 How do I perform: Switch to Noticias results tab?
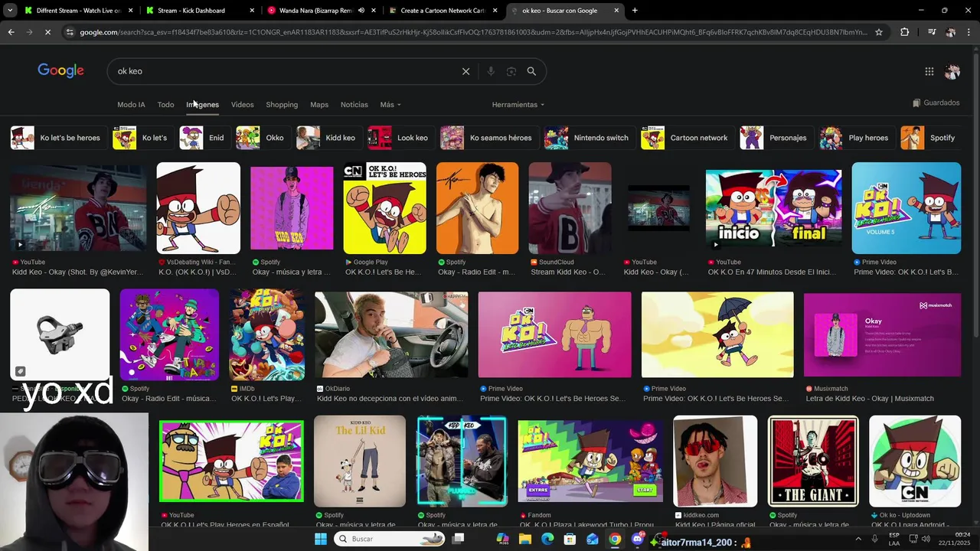(354, 105)
